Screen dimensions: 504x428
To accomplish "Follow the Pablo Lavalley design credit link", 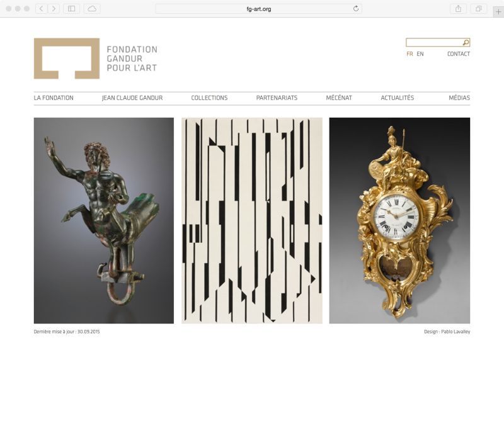I will coord(455,332).
